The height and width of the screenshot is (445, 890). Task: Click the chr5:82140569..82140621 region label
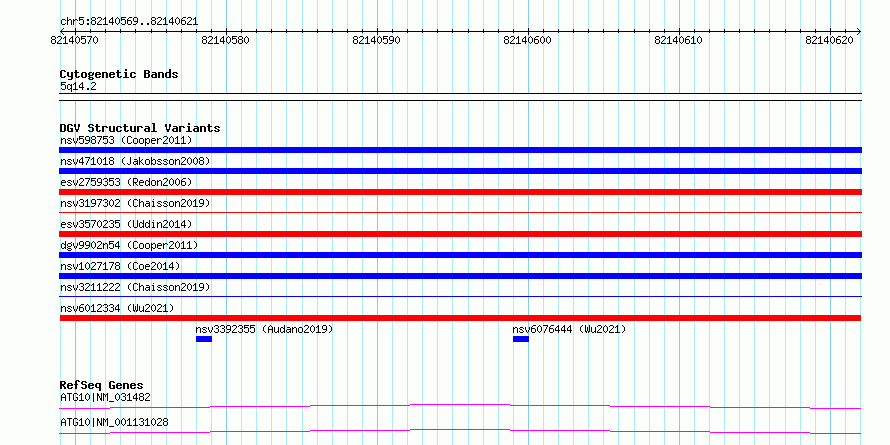click(129, 22)
